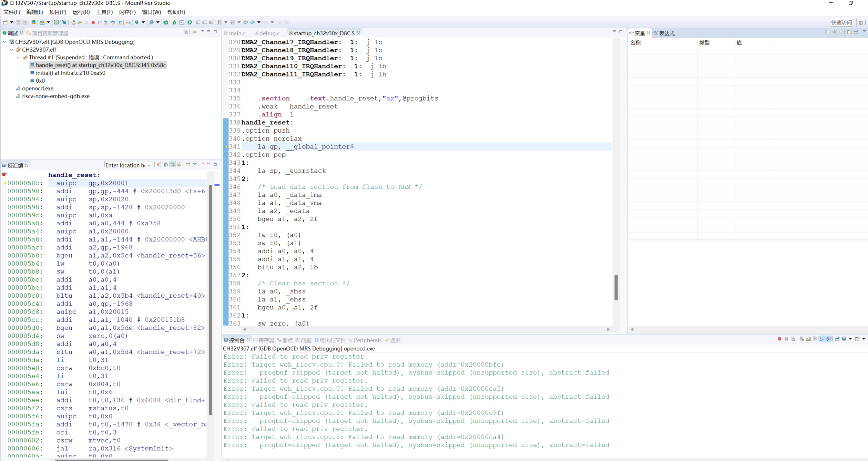
Task: Click the Step Return toolbar icon
Action: coord(120,22)
